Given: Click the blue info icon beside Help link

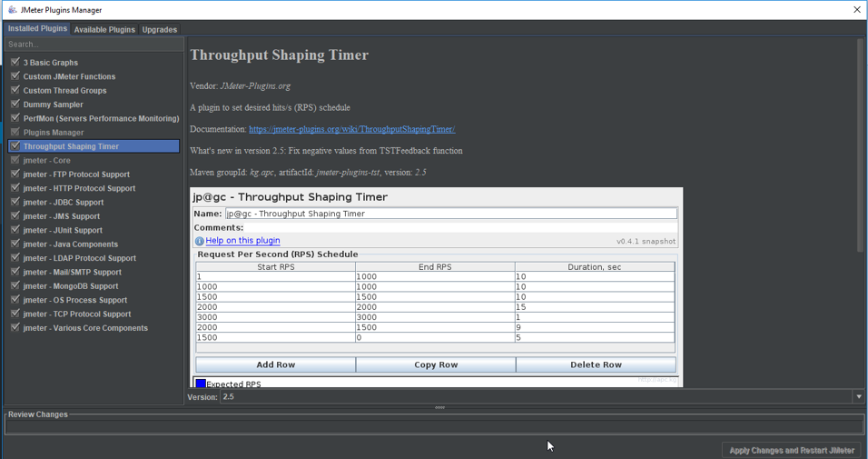Looking at the screenshot, I should pyautogui.click(x=199, y=241).
